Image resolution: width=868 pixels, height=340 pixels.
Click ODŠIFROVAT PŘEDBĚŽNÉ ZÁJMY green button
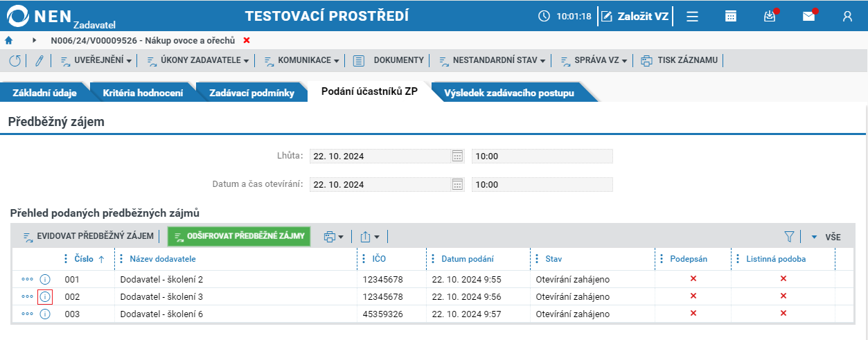(x=239, y=236)
